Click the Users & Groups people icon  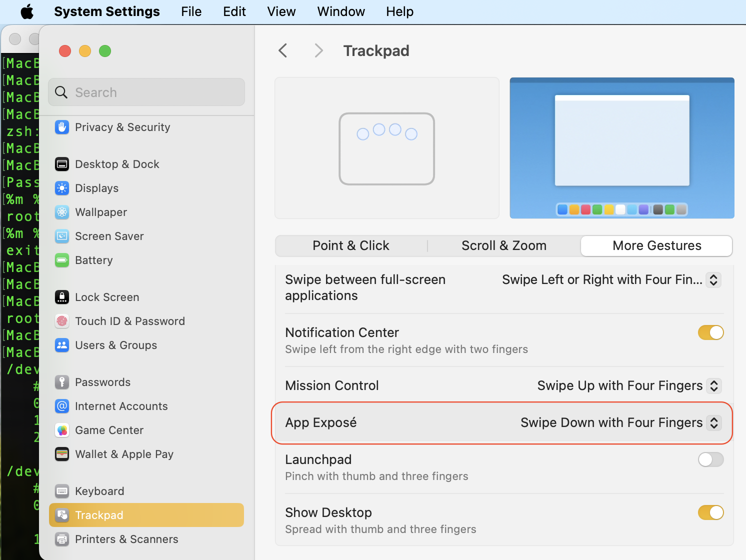[x=62, y=345]
